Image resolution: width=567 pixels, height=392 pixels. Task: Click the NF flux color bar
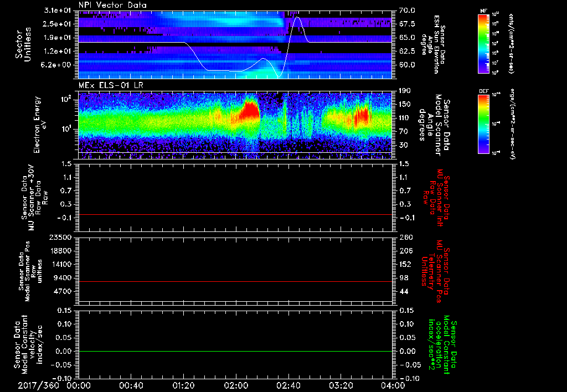pos(484,43)
